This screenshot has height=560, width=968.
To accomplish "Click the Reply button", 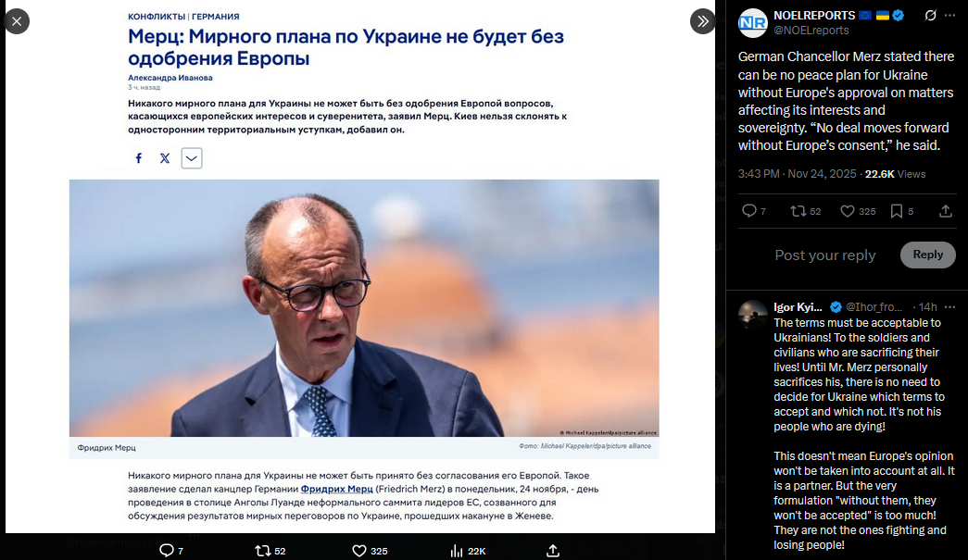I will coord(928,255).
